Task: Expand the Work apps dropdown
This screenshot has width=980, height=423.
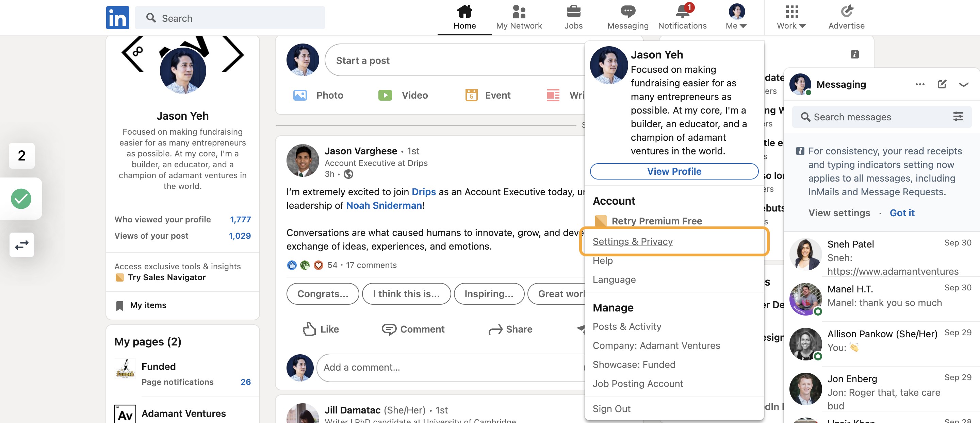Action: pos(791,17)
